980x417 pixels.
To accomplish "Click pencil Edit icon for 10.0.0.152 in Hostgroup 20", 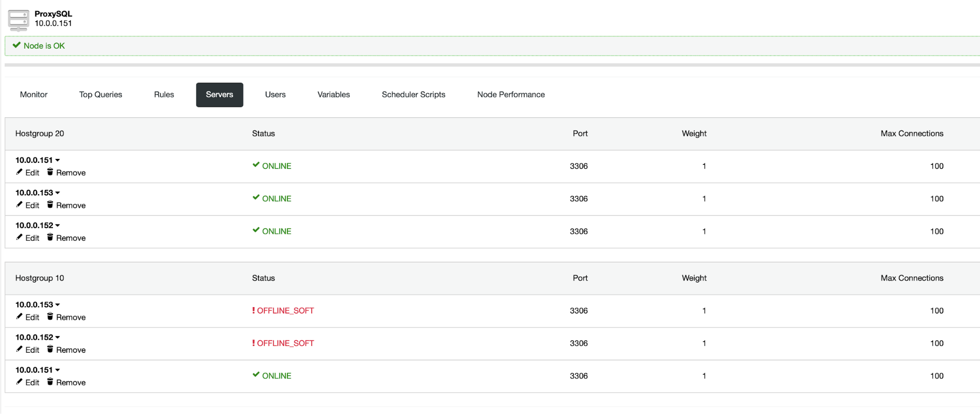I will tap(19, 237).
